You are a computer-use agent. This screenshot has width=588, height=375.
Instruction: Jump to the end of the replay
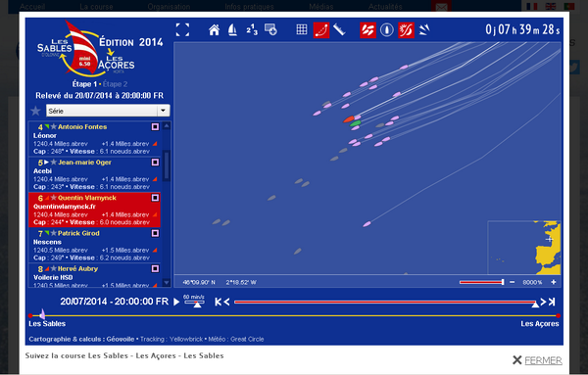point(552,302)
